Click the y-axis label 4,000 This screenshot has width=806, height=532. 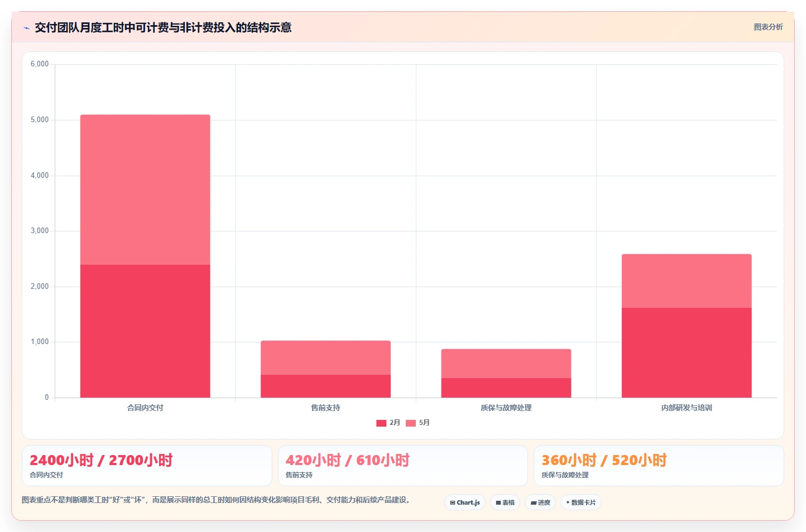[40, 176]
